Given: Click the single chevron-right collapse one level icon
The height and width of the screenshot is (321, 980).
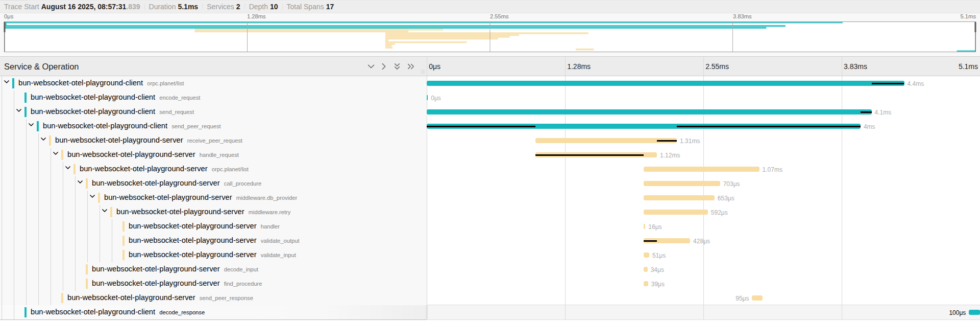Looking at the screenshot, I should pos(384,67).
